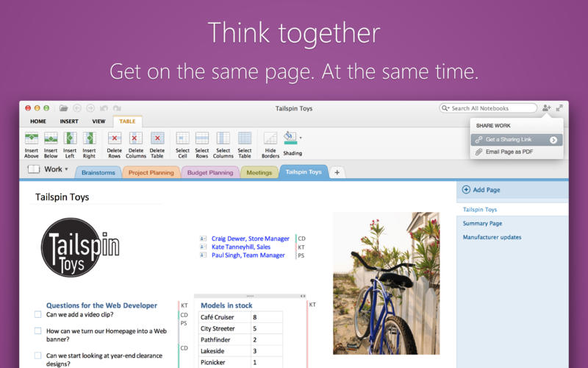Open the Budget Planning section tab
The height and width of the screenshot is (368, 588).
(210, 173)
